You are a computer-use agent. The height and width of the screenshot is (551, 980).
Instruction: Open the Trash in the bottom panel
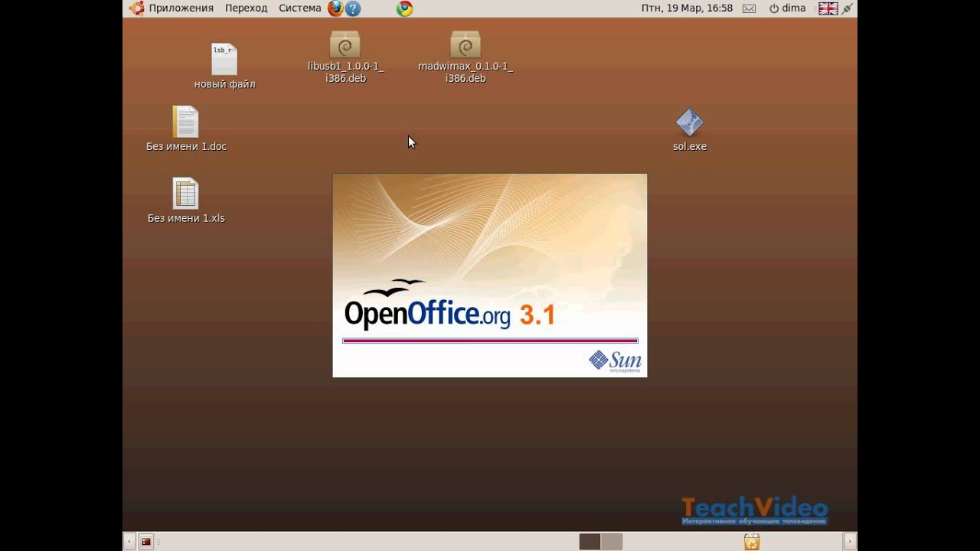(752, 542)
